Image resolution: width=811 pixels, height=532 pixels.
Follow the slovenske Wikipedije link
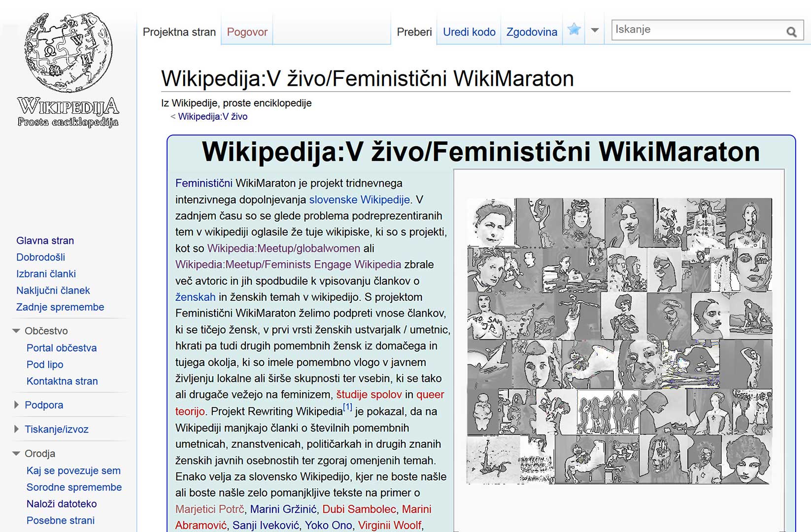click(359, 199)
